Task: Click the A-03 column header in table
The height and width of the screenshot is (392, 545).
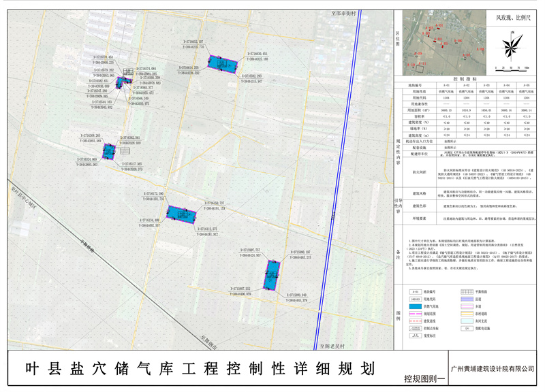Action: coord(486,85)
